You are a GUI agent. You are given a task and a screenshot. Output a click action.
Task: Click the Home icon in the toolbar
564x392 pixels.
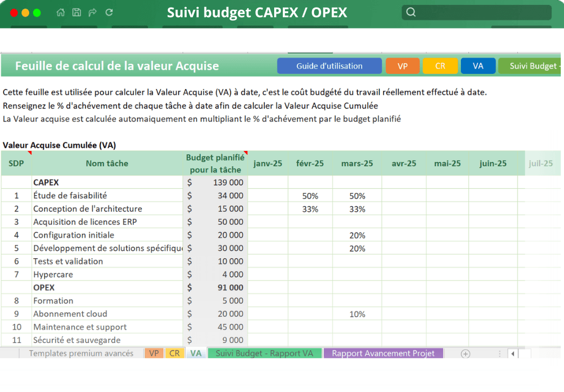point(60,12)
